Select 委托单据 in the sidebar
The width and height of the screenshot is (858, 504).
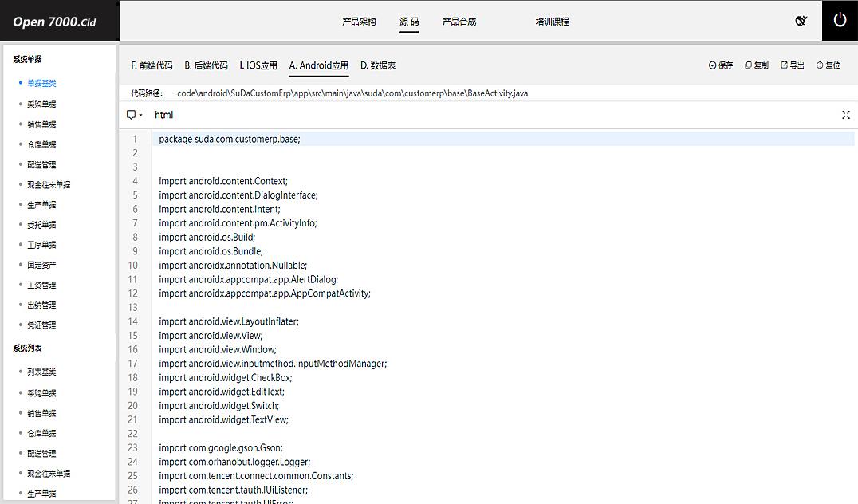tap(41, 224)
